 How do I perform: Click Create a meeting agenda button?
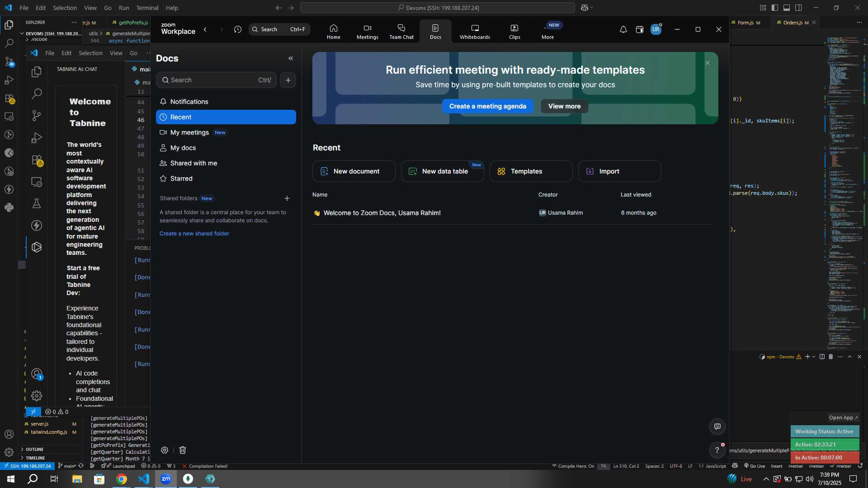point(487,106)
